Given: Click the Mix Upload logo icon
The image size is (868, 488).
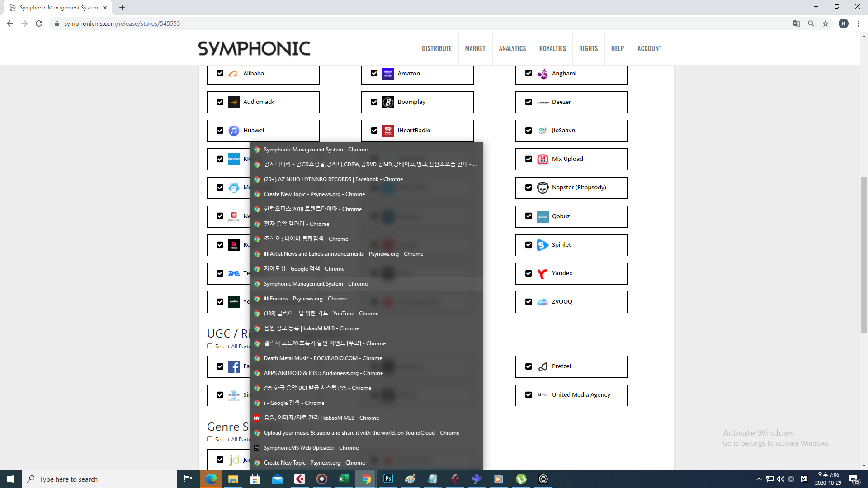Looking at the screenshot, I should (542, 159).
